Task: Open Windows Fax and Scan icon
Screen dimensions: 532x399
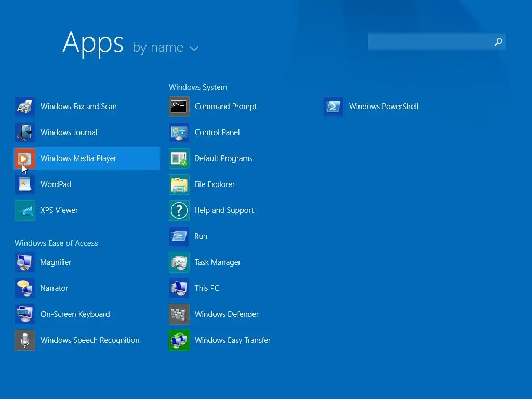Action: pos(25,107)
